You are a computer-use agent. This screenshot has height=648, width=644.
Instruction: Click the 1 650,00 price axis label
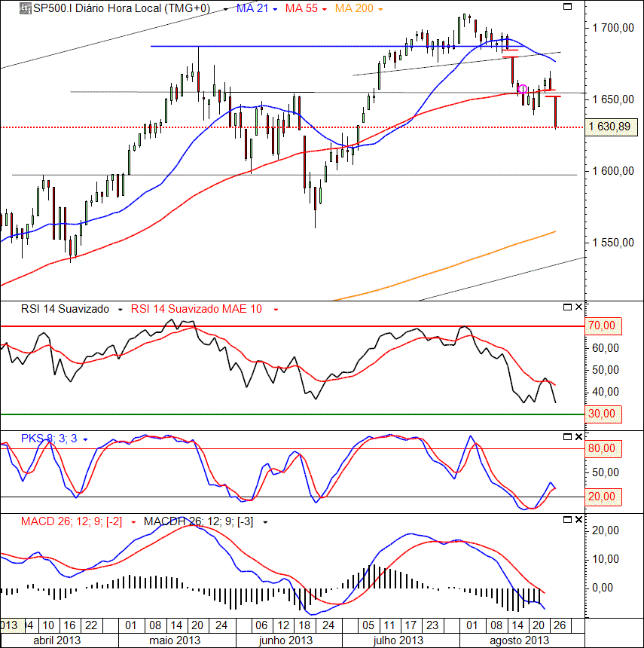pyautogui.click(x=613, y=99)
